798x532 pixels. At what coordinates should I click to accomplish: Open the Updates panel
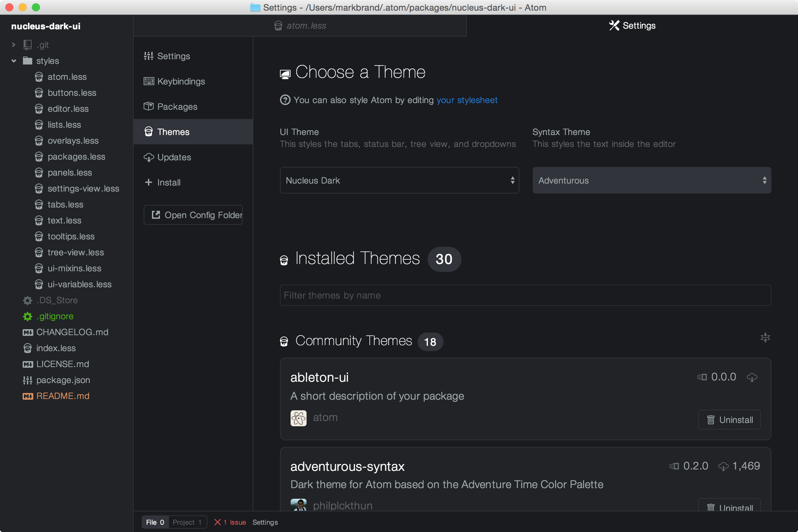(x=193, y=157)
